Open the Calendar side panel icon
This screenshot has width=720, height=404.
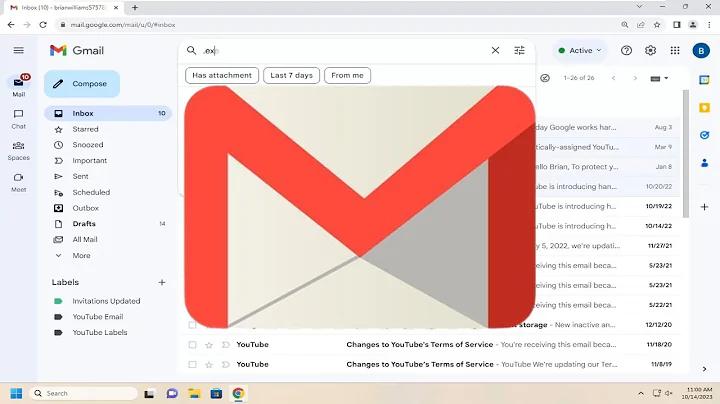click(x=704, y=80)
